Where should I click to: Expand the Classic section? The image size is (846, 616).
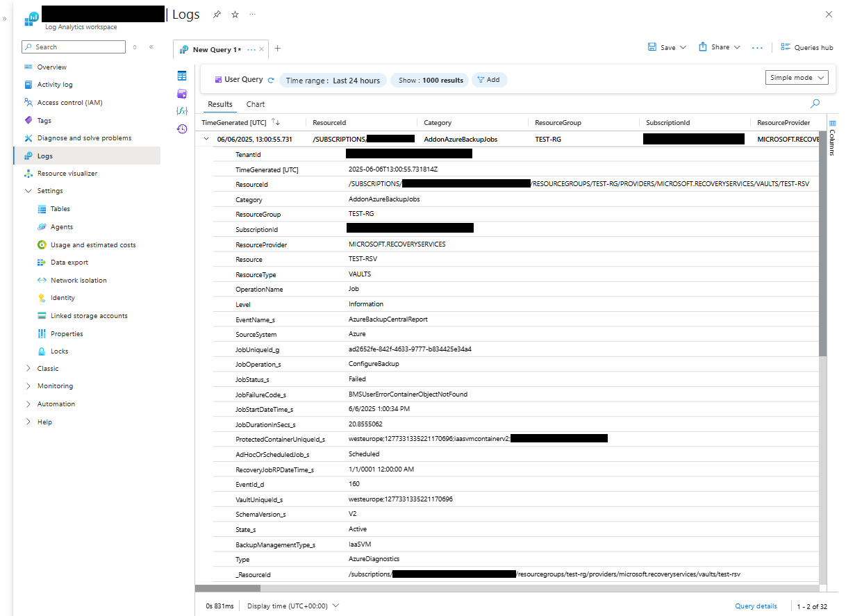[x=28, y=369]
